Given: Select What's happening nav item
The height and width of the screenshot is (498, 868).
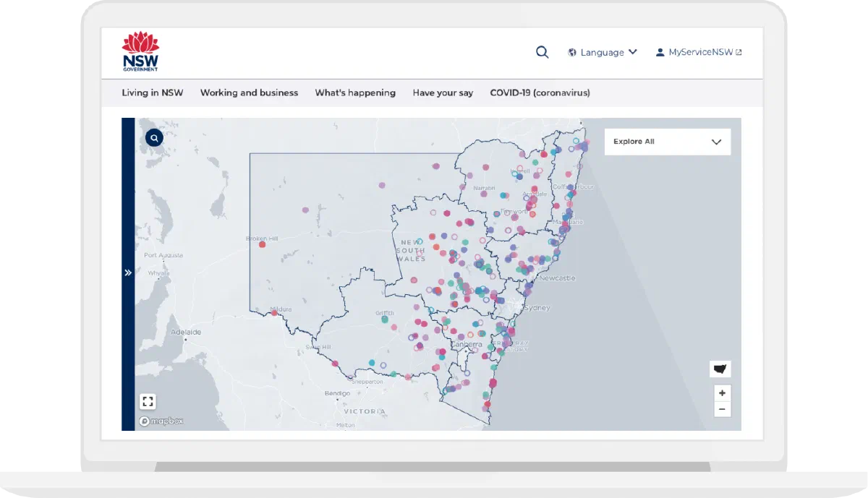Looking at the screenshot, I should coord(355,93).
